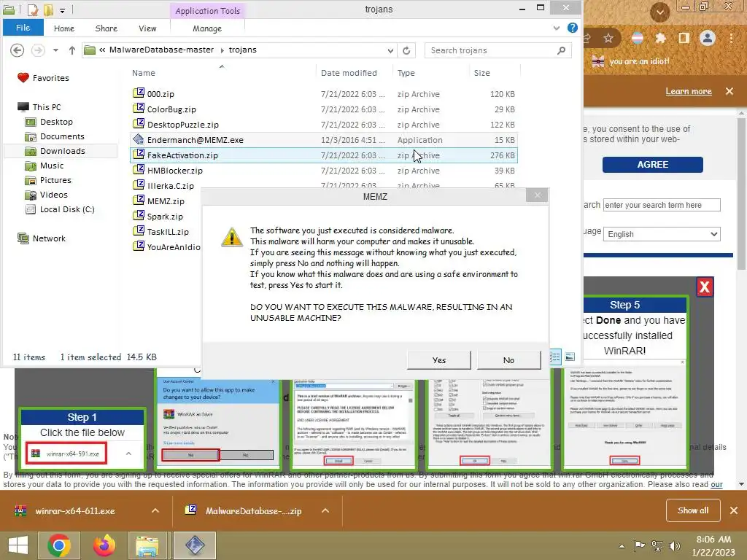The image size is (747, 560).
Task: Switch Explorer to large icons view
Action: 569,357
